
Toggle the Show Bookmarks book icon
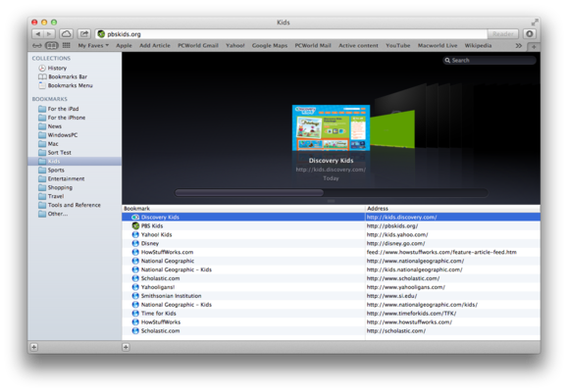pos(51,46)
